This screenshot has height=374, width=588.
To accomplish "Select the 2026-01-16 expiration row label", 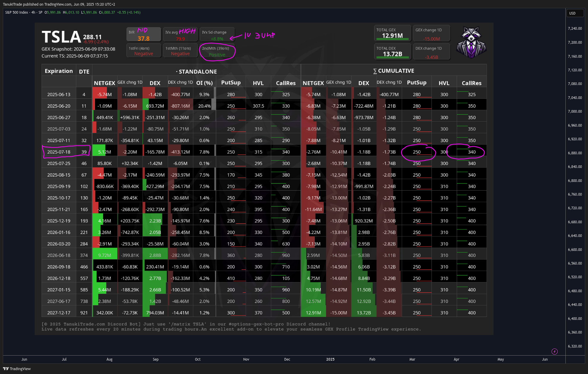I will pos(59,232).
